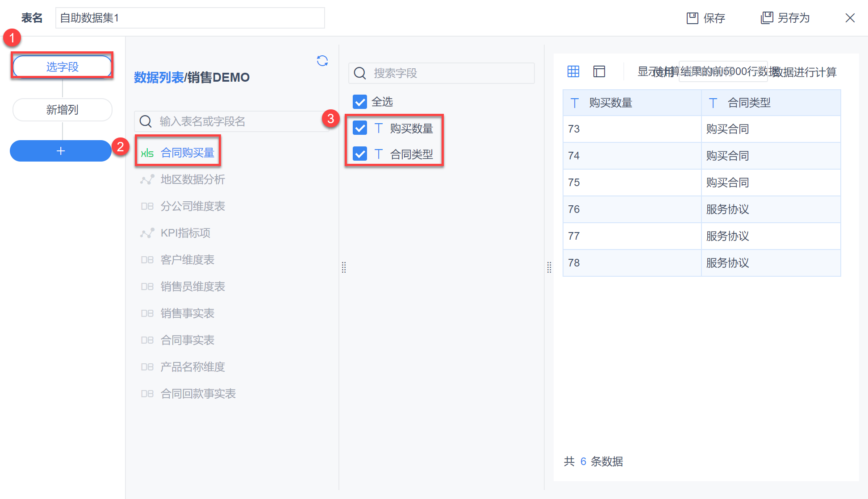868x499 pixels.
Task: Click the search icon in field search box
Action: 360,73
